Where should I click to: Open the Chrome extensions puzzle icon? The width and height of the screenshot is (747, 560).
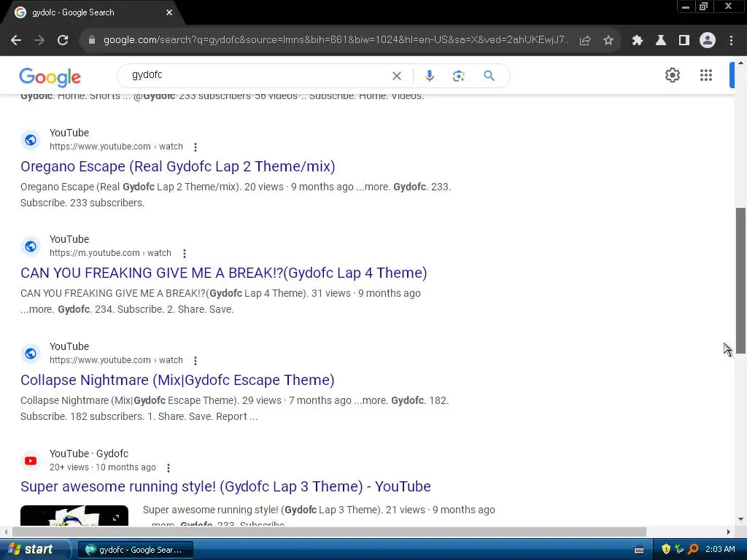(637, 41)
